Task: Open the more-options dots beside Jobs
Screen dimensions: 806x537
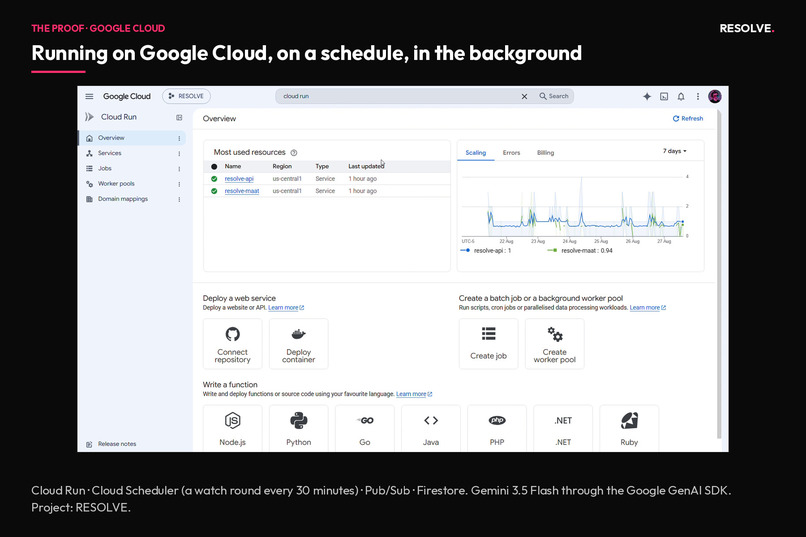Action: 179,169
